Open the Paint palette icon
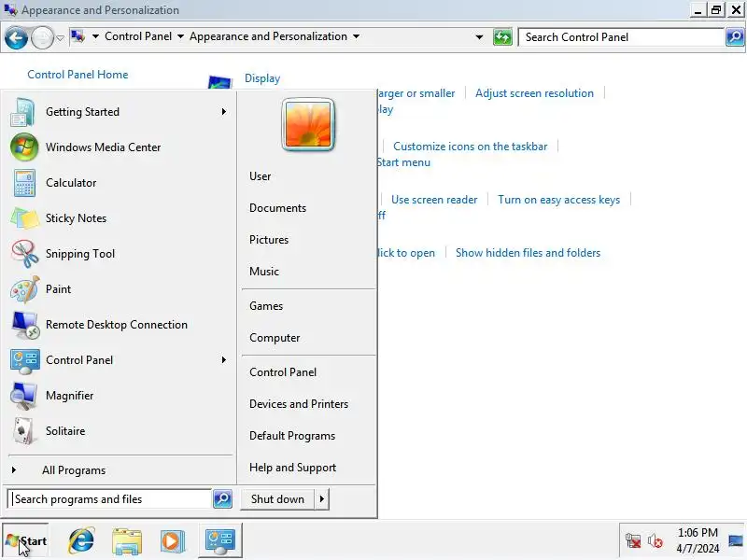 point(25,289)
